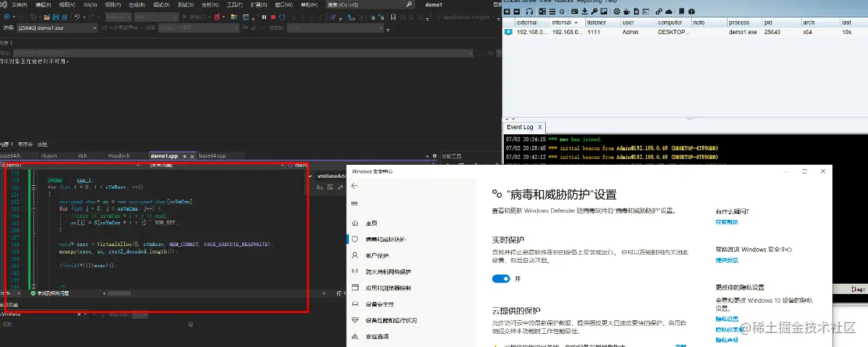This screenshot has width=868, height=347.
Task: Click the chain link icon in Cobalt Strike
Action: pos(659,11)
